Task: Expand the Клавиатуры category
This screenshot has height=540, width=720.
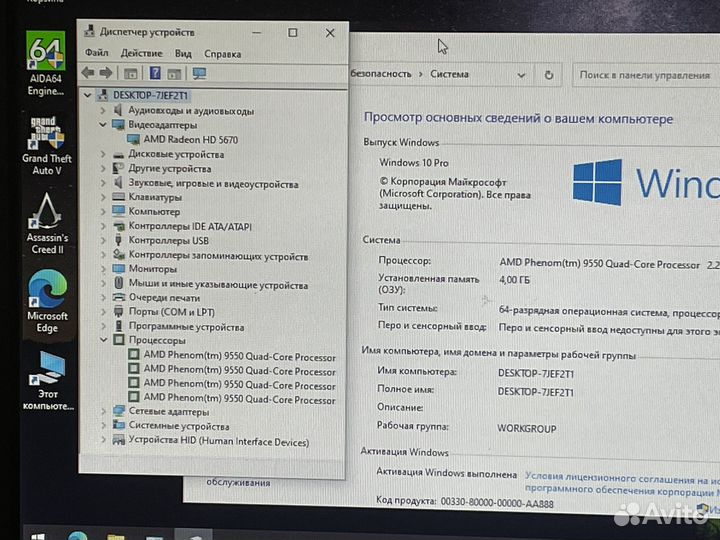Action: [103, 197]
